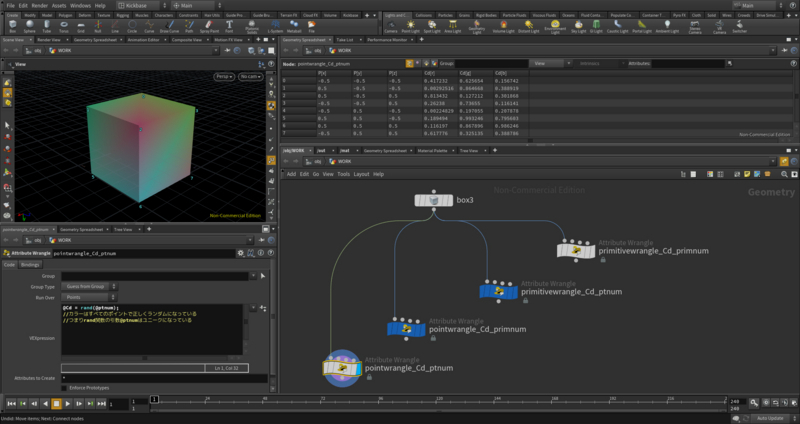Add a Portal Light
The height and width of the screenshot is (424, 800).
click(x=642, y=26)
